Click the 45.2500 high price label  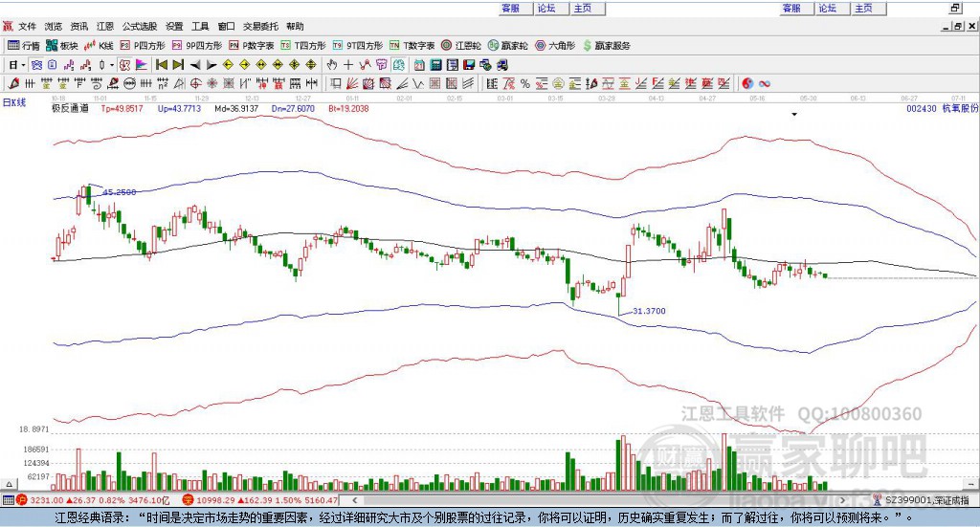coord(119,192)
